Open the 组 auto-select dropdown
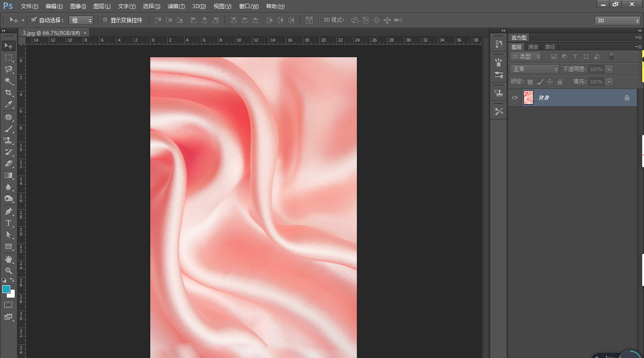Viewport: 644px width, 358px height. [x=81, y=20]
